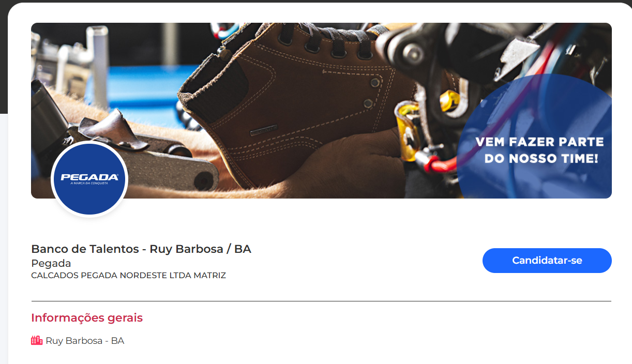Click 'VEM FAZER PARTE DO NOSSO TIME!' text

[540, 150]
